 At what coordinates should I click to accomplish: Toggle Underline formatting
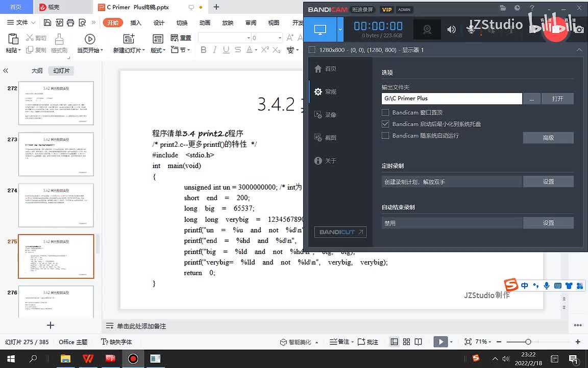[226, 50]
